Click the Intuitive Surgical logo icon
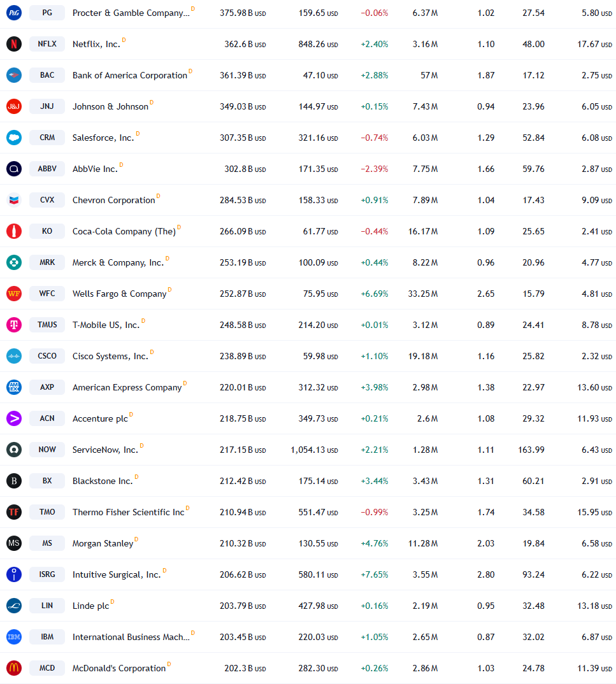Screen dimensions: 616x684 [14, 574]
